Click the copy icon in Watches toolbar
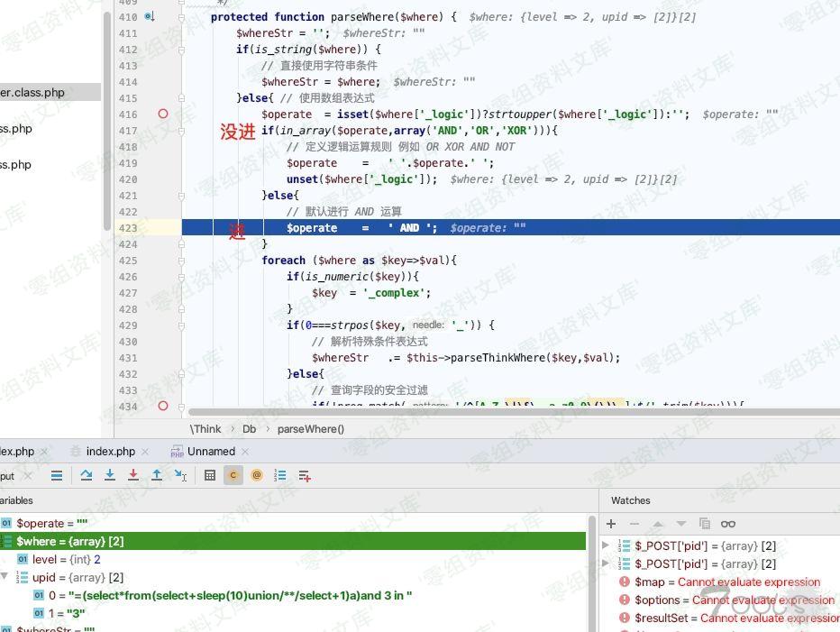840x632 pixels. pyautogui.click(x=705, y=524)
